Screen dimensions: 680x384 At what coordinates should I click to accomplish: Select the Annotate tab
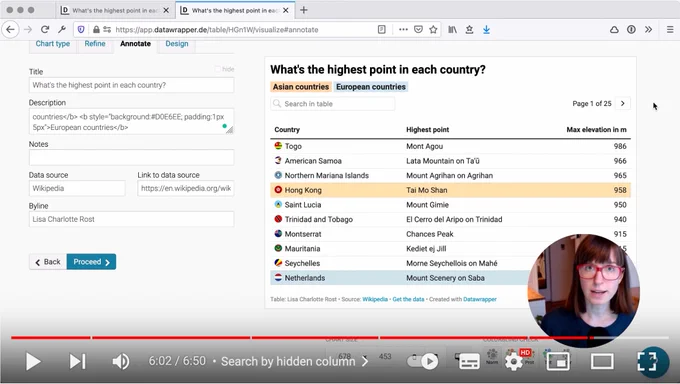pos(135,43)
